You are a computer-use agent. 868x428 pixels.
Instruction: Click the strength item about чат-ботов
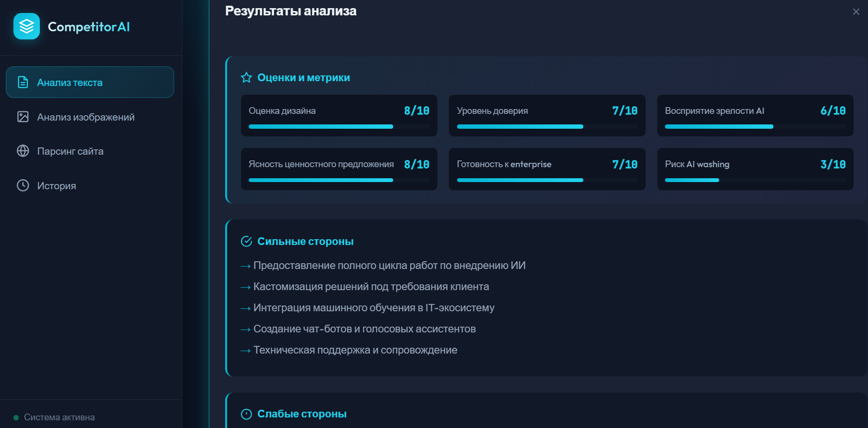(x=363, y=329)
